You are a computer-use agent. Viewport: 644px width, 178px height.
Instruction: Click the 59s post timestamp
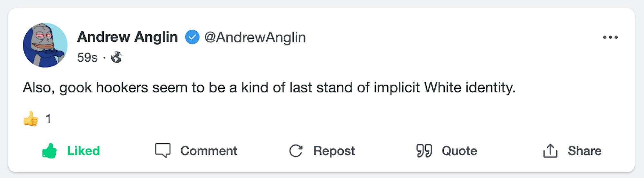point(87,58)
